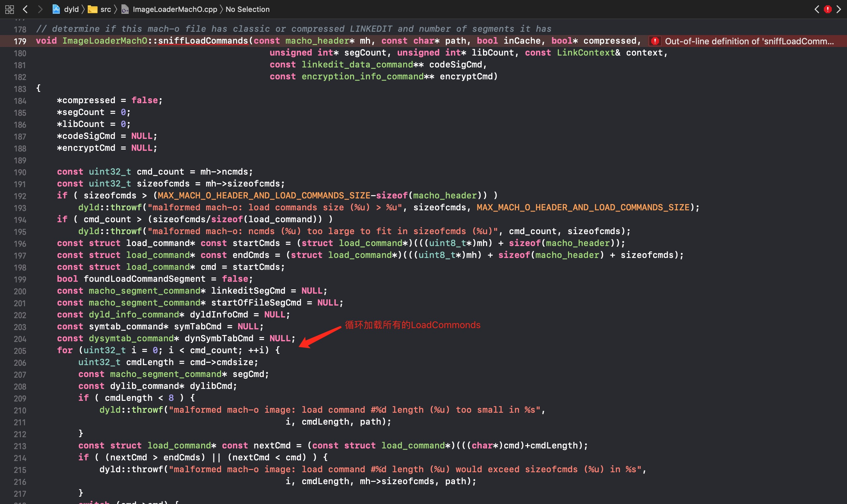The width and height of the screenshot is (847, 504).
Task: Click on foundLoadCommandSegment variable declaration
Action: (x=144, y=279)
